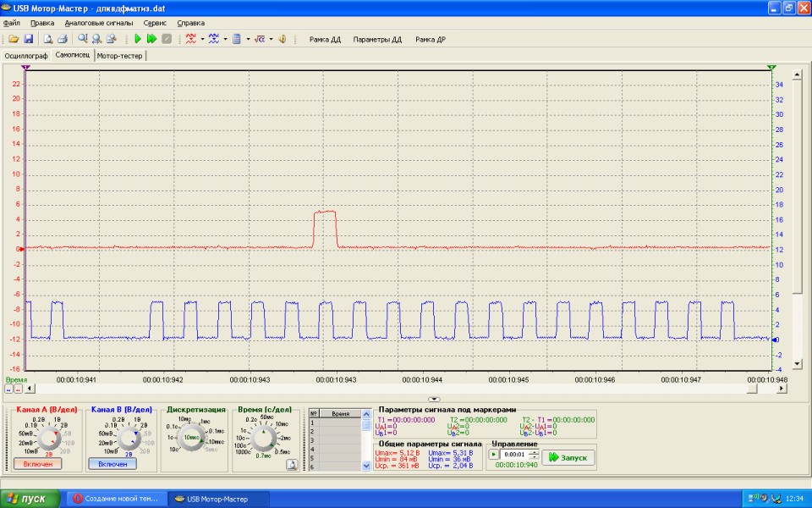Click the open file folder icon
The image size is (812, 508).
click(x=14, y=39)
